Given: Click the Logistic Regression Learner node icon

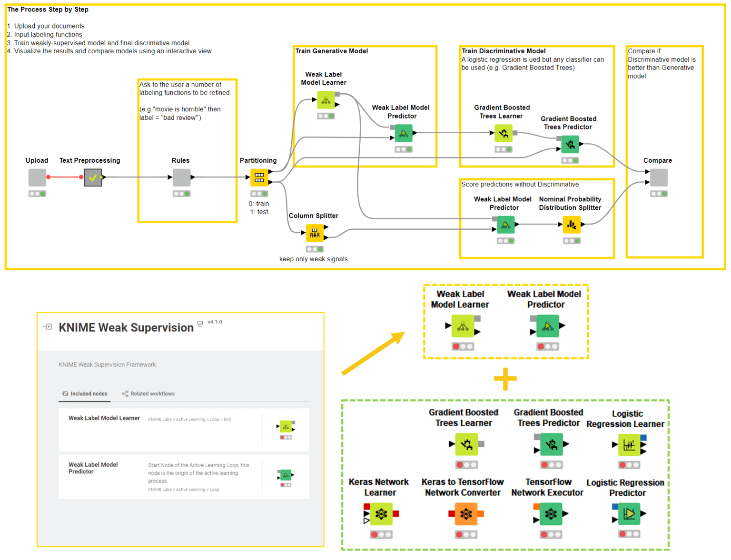Looking at the screenshot, I should coord(629,445).
